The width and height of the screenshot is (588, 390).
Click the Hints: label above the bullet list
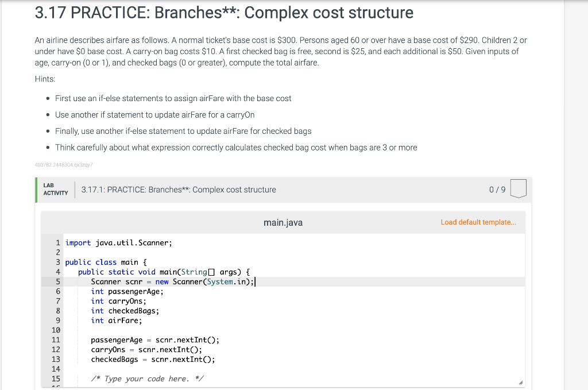click(44, 79)
